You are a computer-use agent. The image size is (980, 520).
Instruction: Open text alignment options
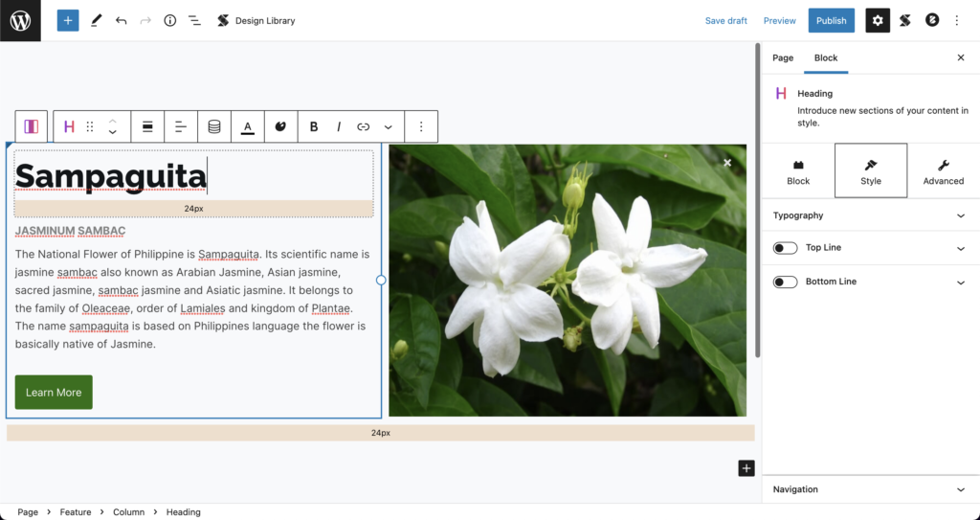coord(181,127)
